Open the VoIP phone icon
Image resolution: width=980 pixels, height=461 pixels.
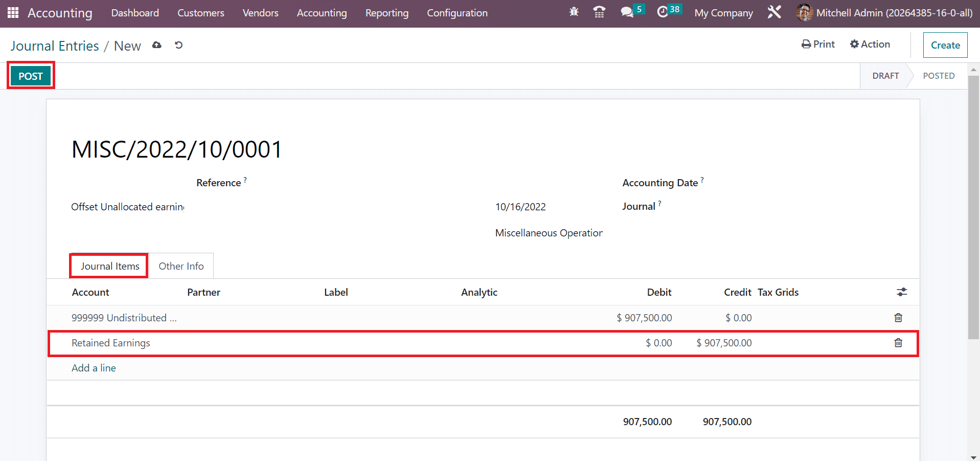(x=599, y=12)
